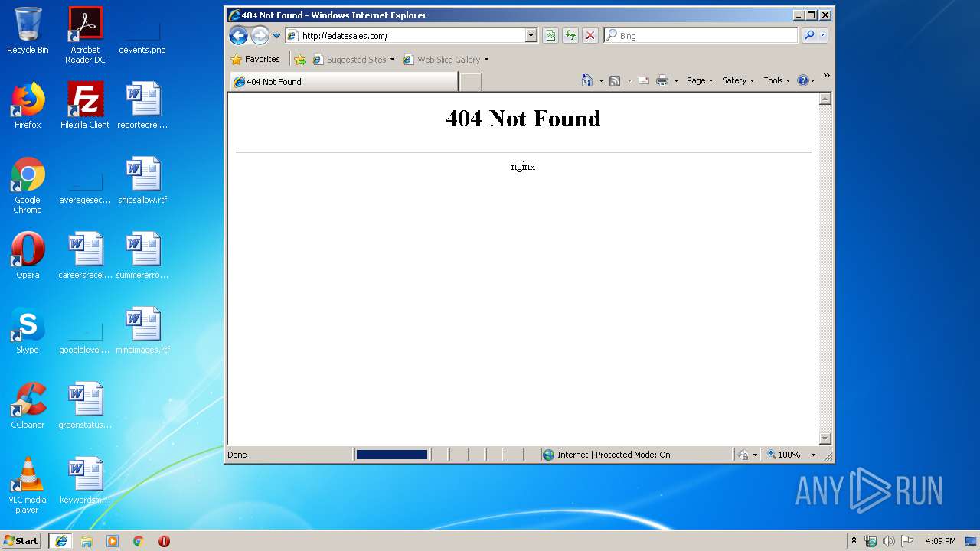Screen dimensions: 980x551
Task: Launch Opera desktop shortcut
Action: [x=28, y=256]
